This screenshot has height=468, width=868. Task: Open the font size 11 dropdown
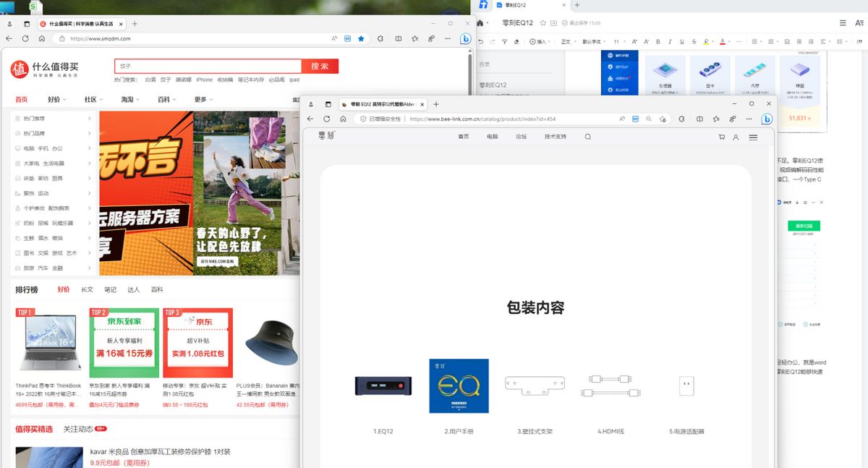[x=619, y=42]
